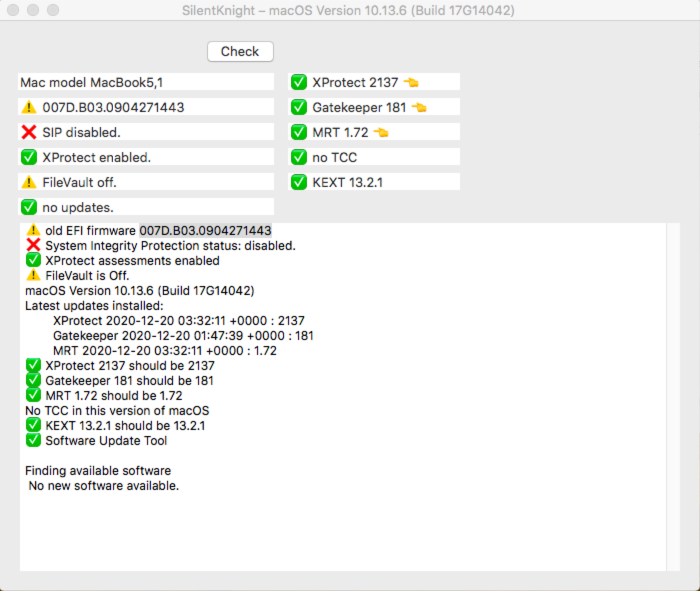Click the no updates. status text
This screenshot has width=700, height=591.
coord(78,207)
